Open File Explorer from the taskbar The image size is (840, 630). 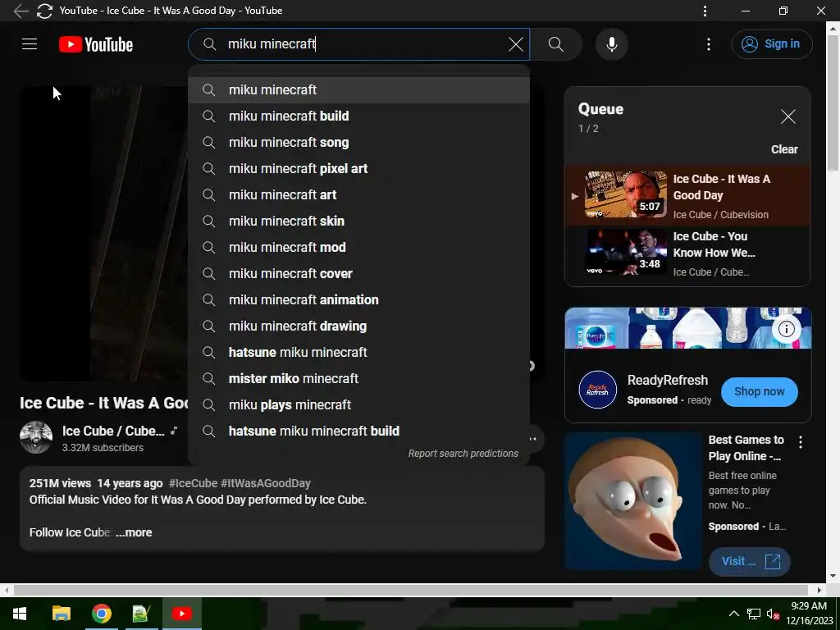pos(61,614)
